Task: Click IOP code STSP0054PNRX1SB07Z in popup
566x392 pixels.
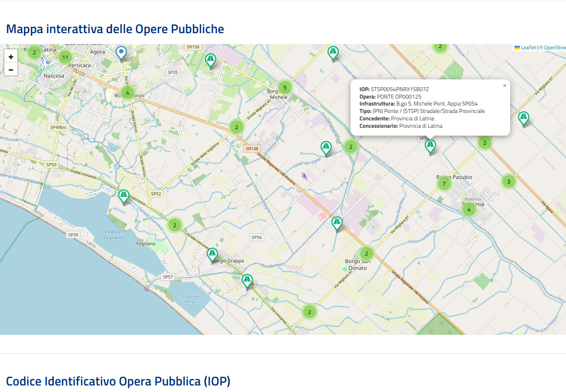Action: tap(400, 89)
